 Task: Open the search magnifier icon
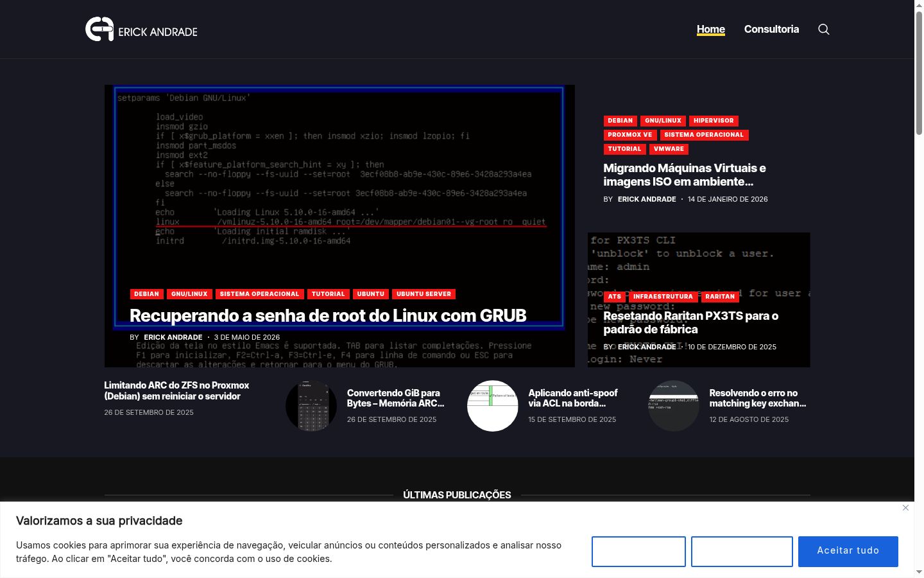(x=824, y=30)
